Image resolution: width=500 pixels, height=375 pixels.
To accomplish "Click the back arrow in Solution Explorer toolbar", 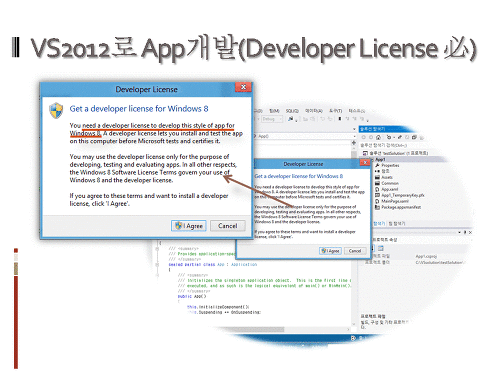I will click(x=363, y=137).
